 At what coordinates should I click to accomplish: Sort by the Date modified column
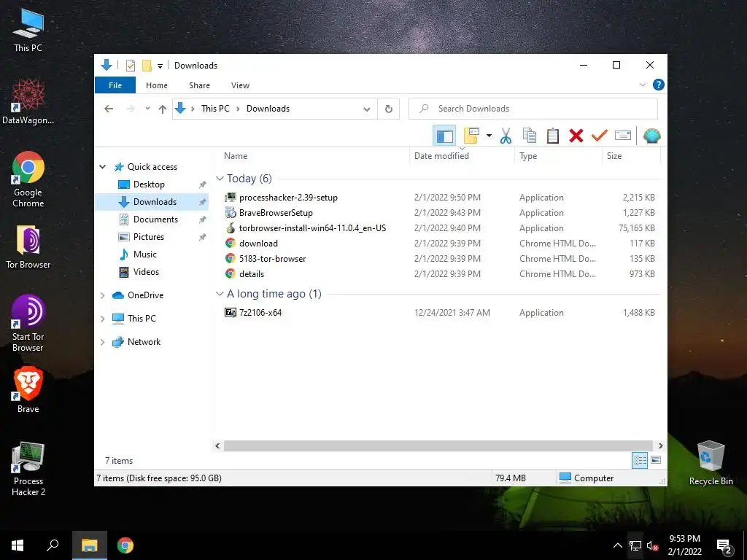(x=462, y=156)
